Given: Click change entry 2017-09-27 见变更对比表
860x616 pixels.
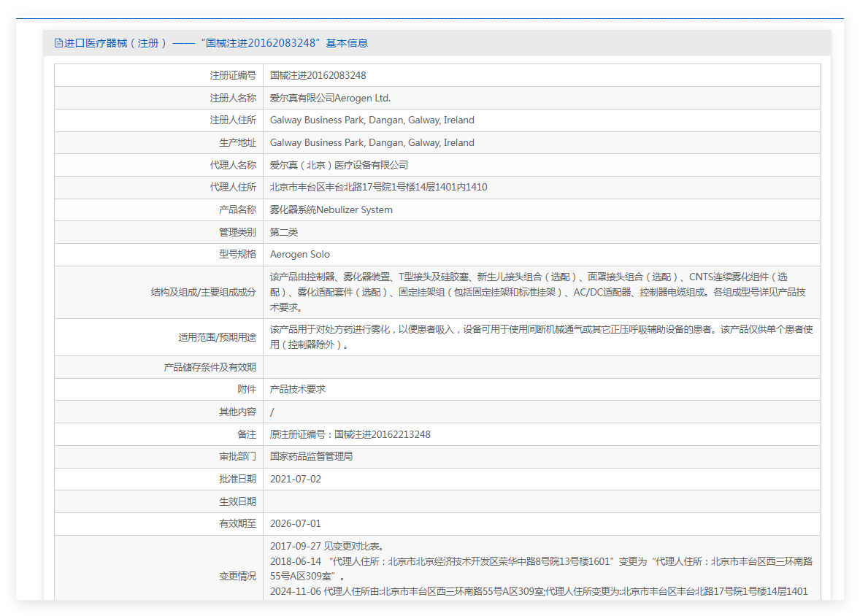Looking at the screenshot, I should 329,547.
